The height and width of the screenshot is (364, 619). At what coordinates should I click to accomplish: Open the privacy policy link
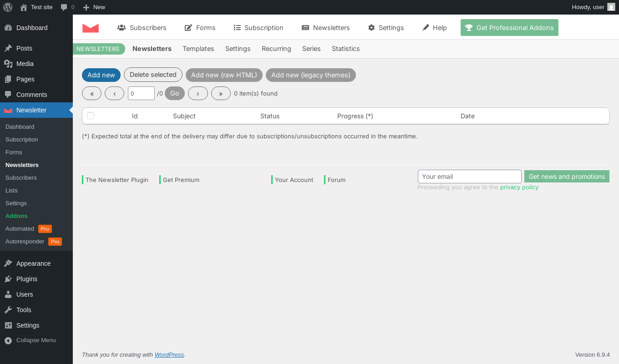click(519, 187)
